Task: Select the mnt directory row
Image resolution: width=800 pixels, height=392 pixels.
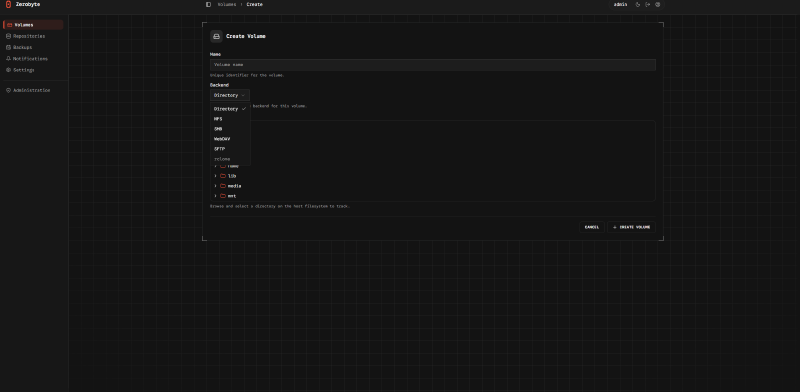Action: (x=433, y=196)
